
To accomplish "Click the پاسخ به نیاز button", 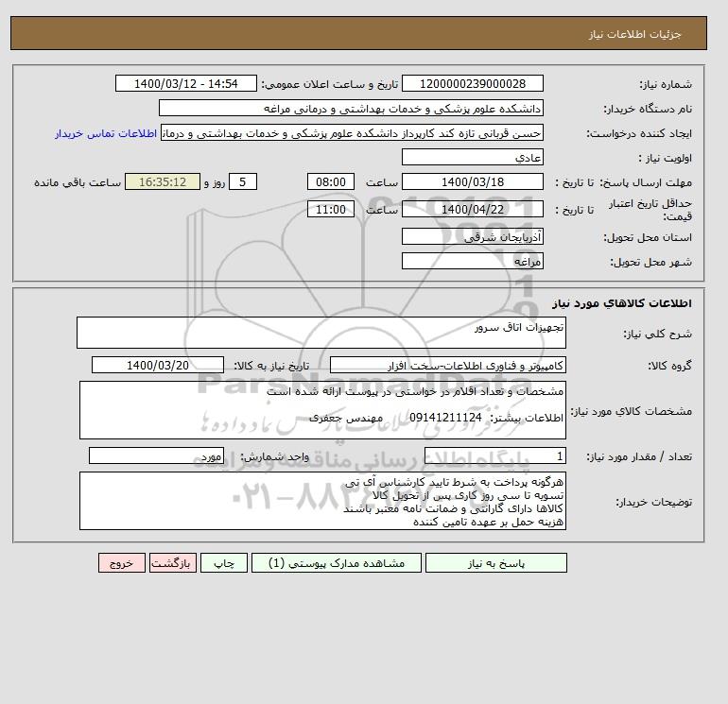I will pyautogui.click(x=495, y=563).
